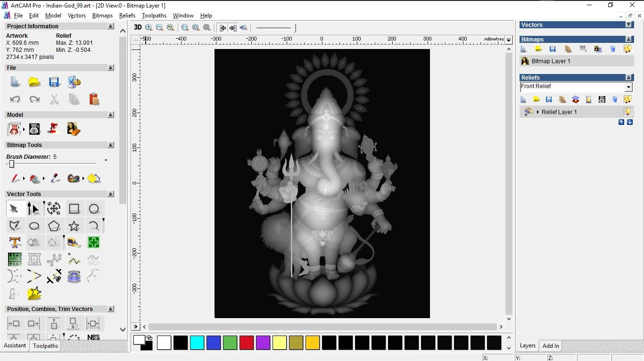
Task: Click the Zoom In magnifier icon
Action: [x=149, y=28]
